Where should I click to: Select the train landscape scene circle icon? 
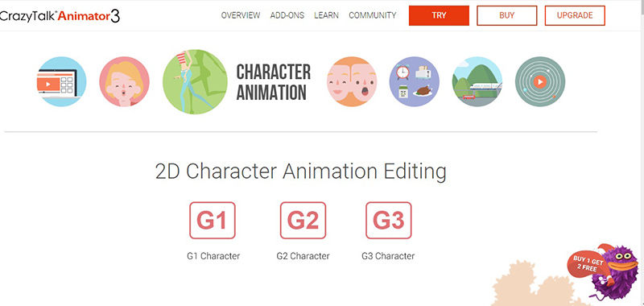point(477,81)
